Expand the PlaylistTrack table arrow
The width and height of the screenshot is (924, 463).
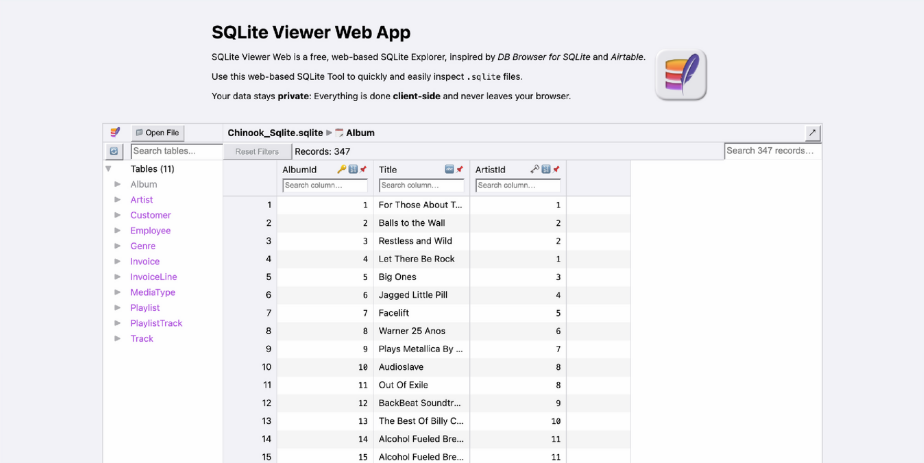point(118,323)
